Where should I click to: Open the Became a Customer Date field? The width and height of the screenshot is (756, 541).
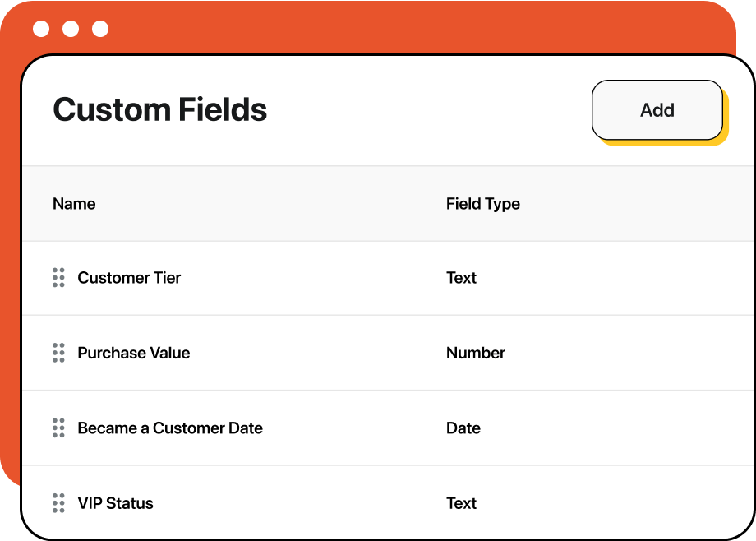pos(170,428)
